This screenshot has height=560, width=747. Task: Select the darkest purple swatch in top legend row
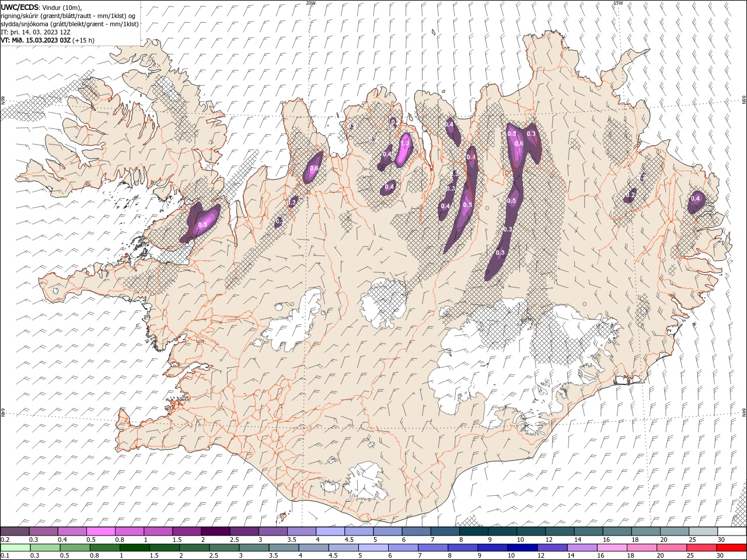[x=215, y=531]
